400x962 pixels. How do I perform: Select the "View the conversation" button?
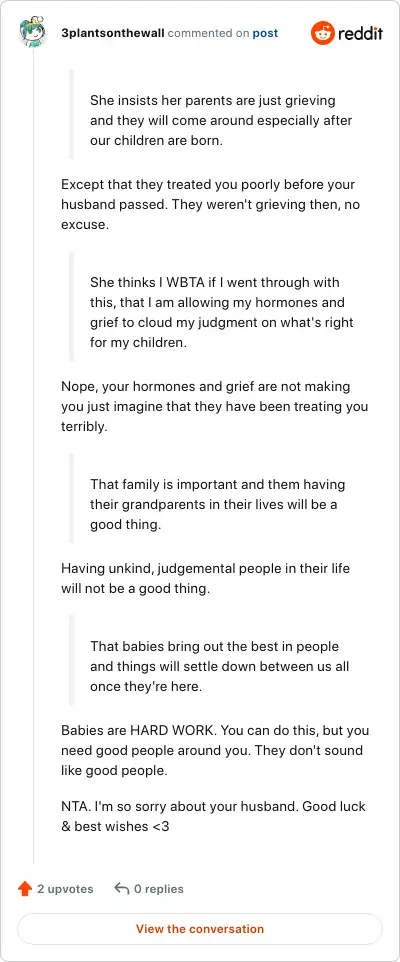200,929
